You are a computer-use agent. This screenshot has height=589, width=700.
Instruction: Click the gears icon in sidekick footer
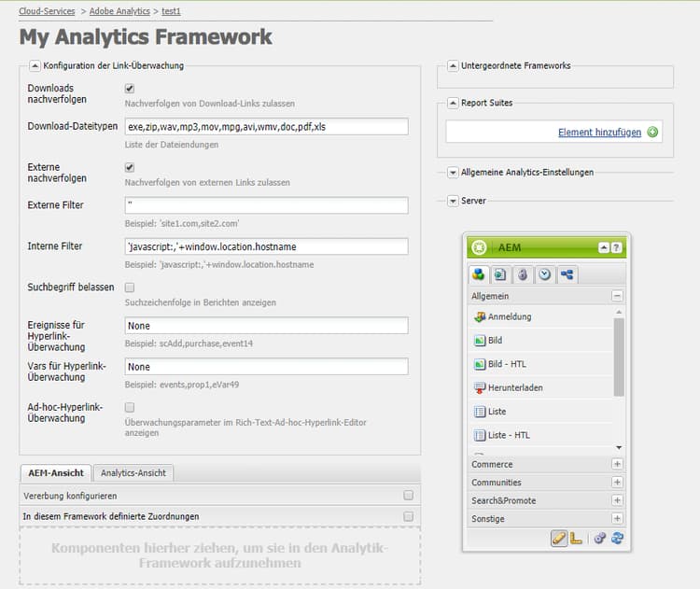click(599, 539)
